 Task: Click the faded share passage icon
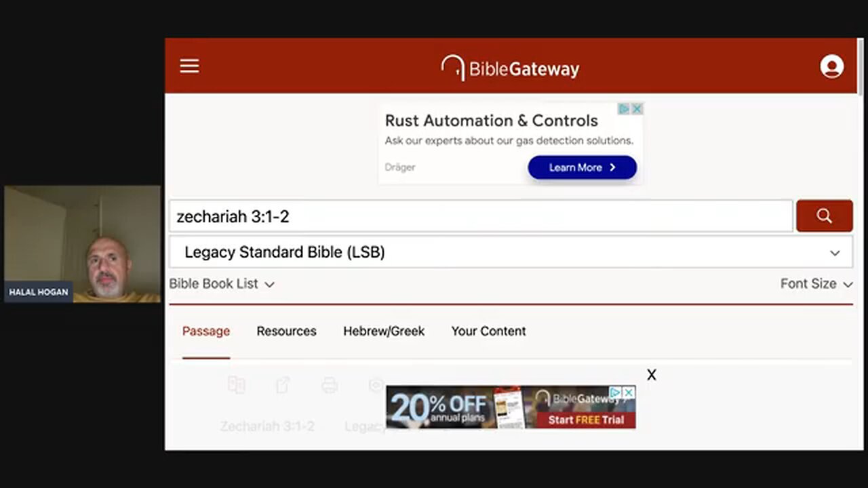(x=283, y=386)
